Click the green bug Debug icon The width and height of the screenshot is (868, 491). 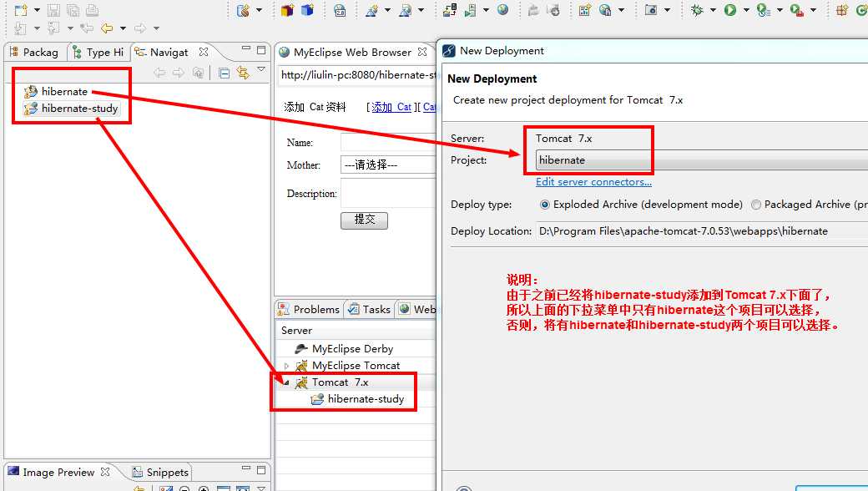coord(697,10)
